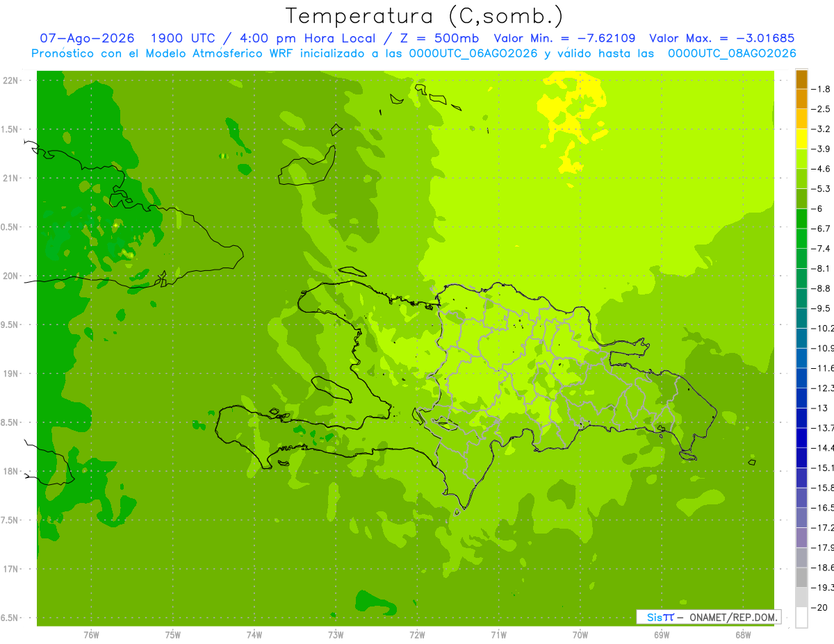Click the "71W" longitude label
Image resolution: width=834 pixels, height=644 pixels.
coord(499,635)
